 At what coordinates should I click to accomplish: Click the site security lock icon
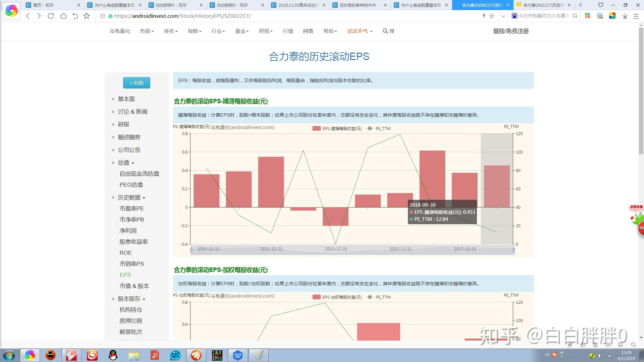coord(110,16)
